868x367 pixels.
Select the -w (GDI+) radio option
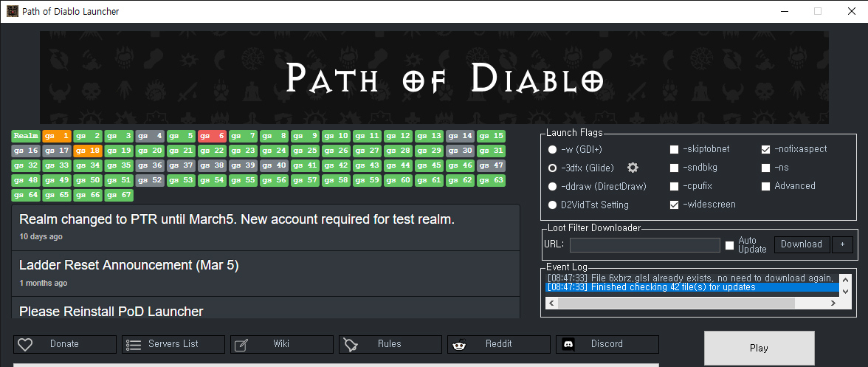(x=552, y=149)
